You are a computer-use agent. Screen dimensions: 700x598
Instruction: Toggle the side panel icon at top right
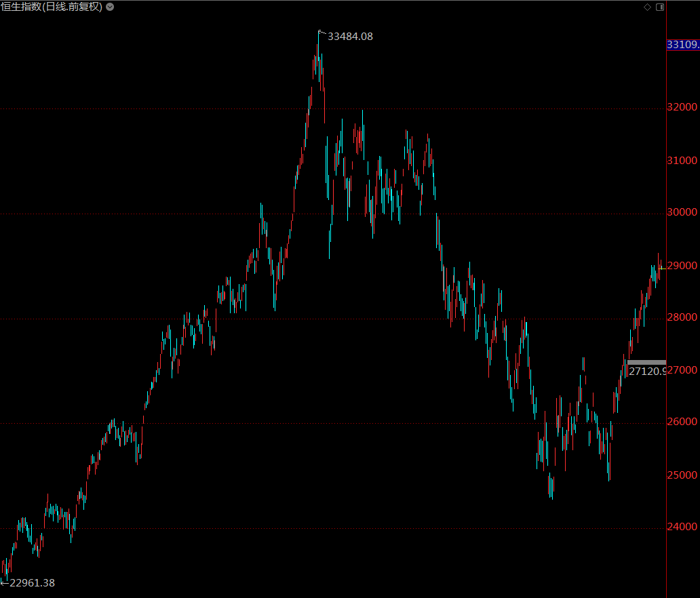point(659,7)
